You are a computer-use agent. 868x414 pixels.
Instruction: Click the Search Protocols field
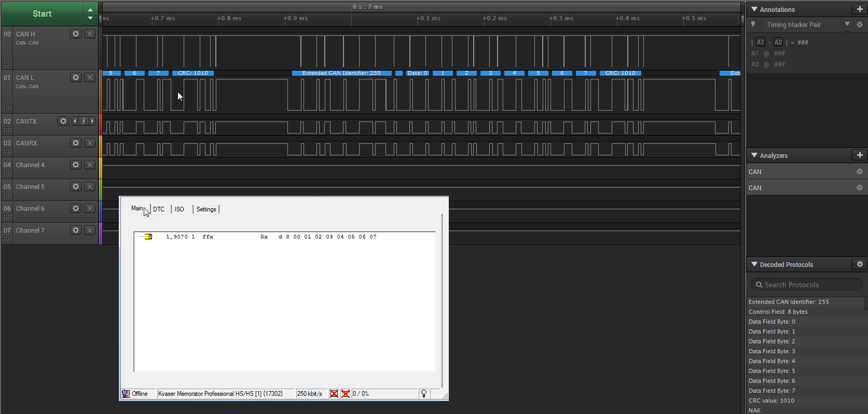pyautogui.click(x=807, y=285)
